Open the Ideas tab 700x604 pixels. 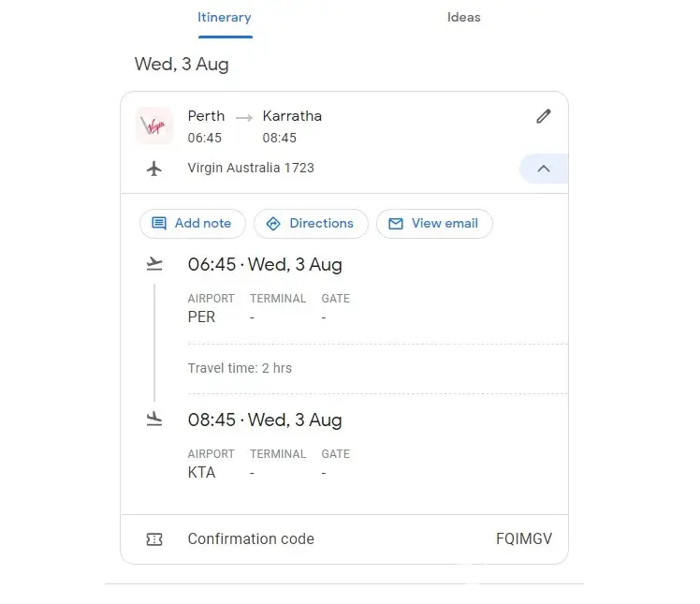463,17
